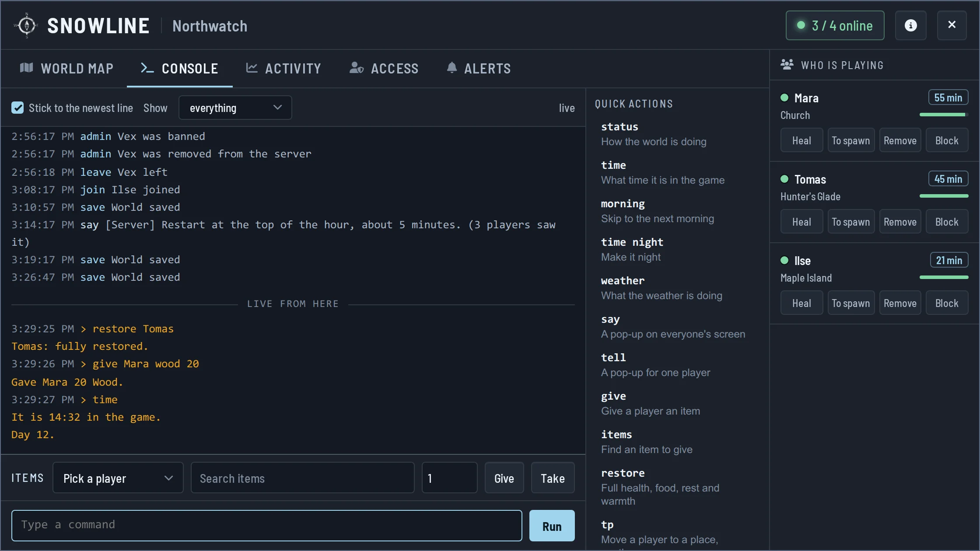Click the Alerts bell icon
The width and height of the screenshot is (980, 551).
click(452, 68)
